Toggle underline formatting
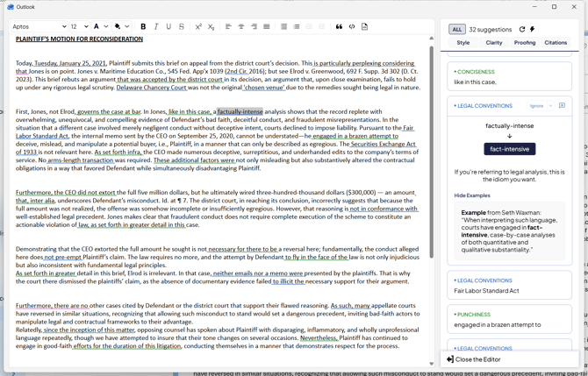Image resolution: width=588 pixels, height=376 pixels. click(x=169, y=26)
